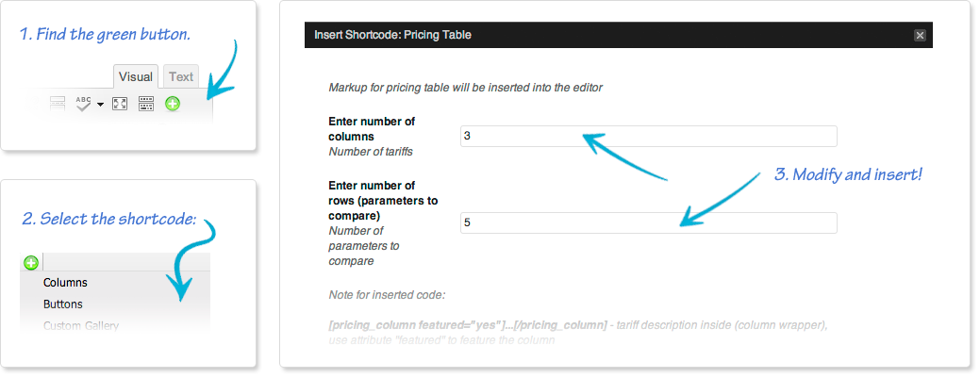Click the Insert Shortcode: Pricing Table title bar

(618, 35)
